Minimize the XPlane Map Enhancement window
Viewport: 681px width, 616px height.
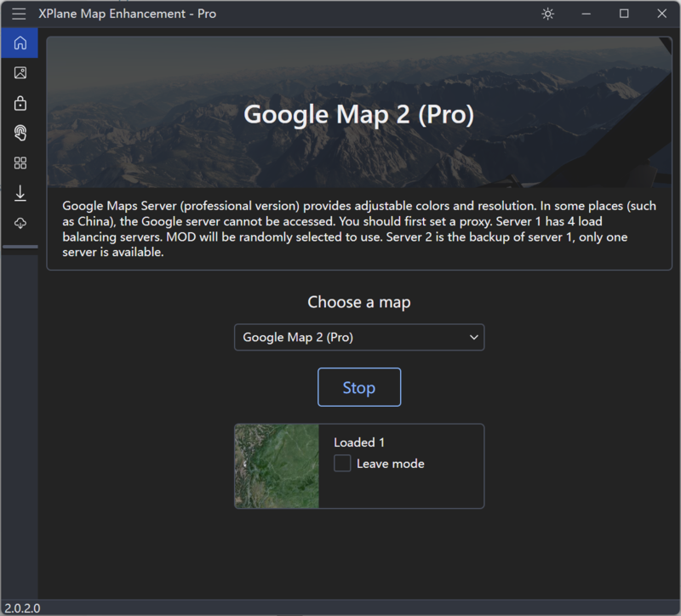pyautogui.click(x=586, y=14)
